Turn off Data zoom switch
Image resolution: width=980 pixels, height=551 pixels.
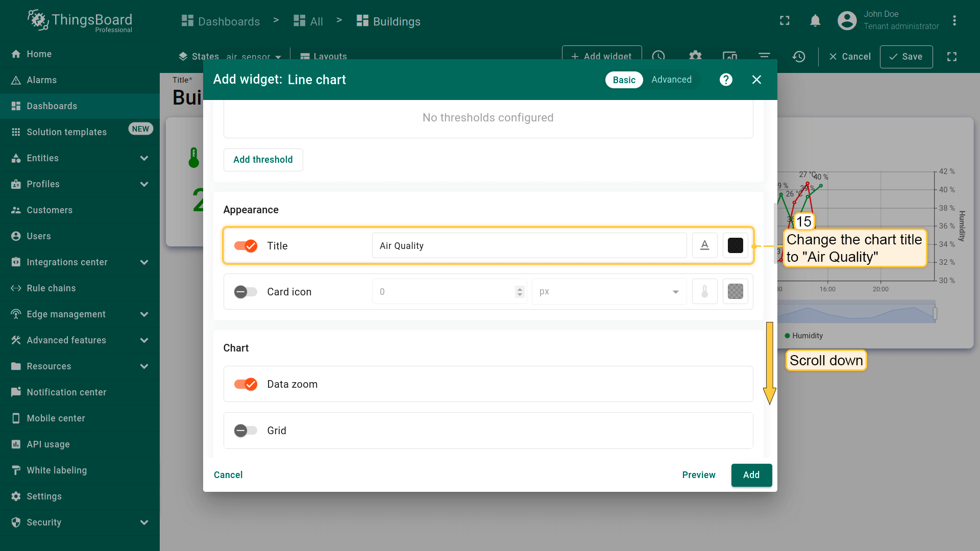(246, 384)
